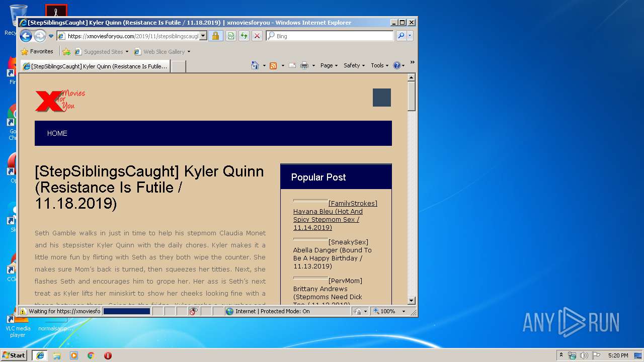Open the recent pages dropdown arrow
The image size is (644, 362).
51,36
